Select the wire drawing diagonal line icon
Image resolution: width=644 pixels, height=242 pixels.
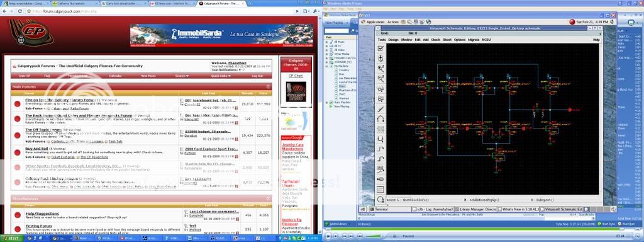pyautogui.click(x=380, y=108)
